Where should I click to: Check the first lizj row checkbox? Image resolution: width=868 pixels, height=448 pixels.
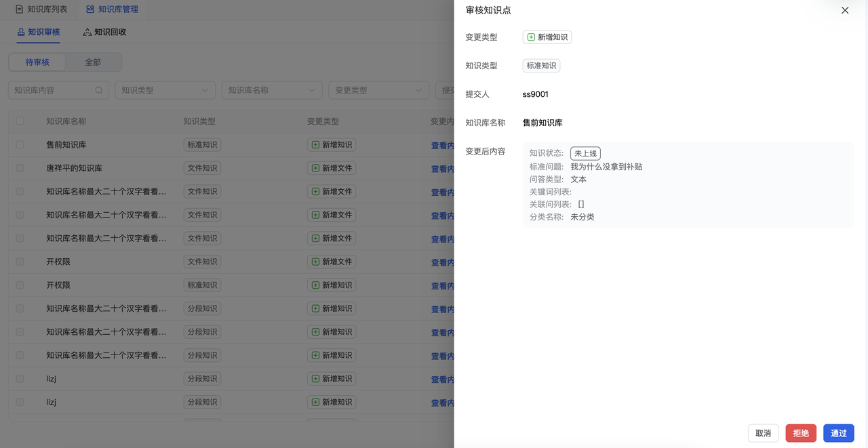coord(20,379)
